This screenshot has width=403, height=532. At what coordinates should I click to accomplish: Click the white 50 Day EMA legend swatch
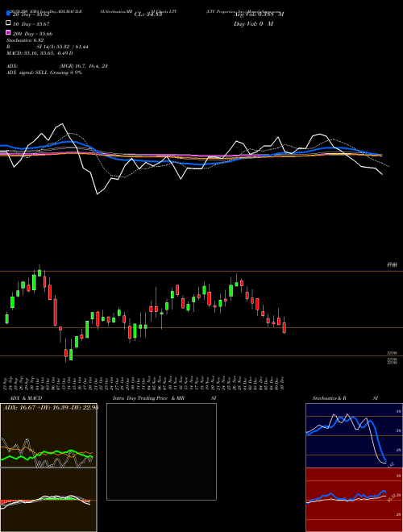click(x=8, y=23)
